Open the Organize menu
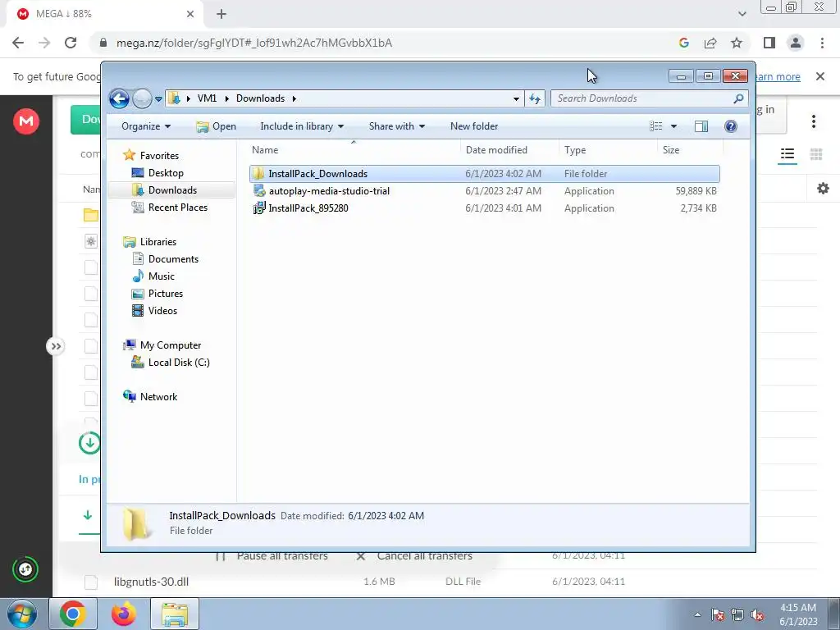This screenshot has height=630, width=840. pyautogui.click(x=146, y=126)
